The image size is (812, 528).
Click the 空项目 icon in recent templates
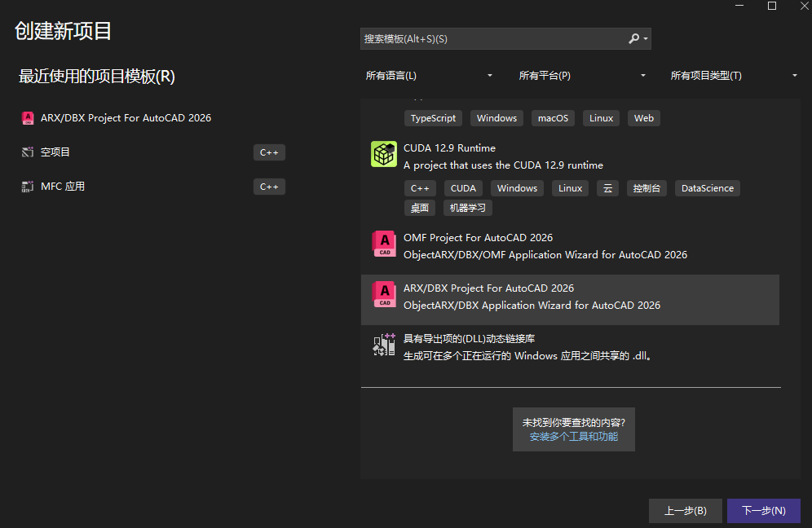click(x=27, y=152)
